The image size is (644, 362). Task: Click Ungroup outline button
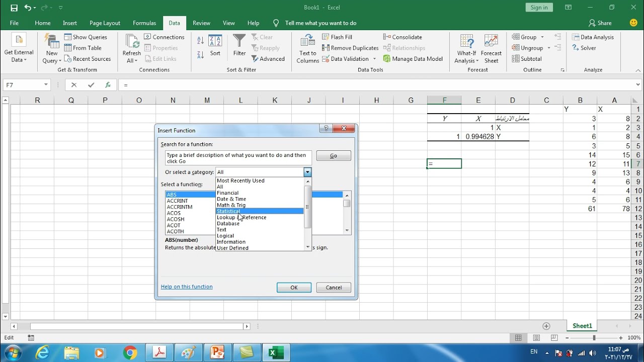527,48
